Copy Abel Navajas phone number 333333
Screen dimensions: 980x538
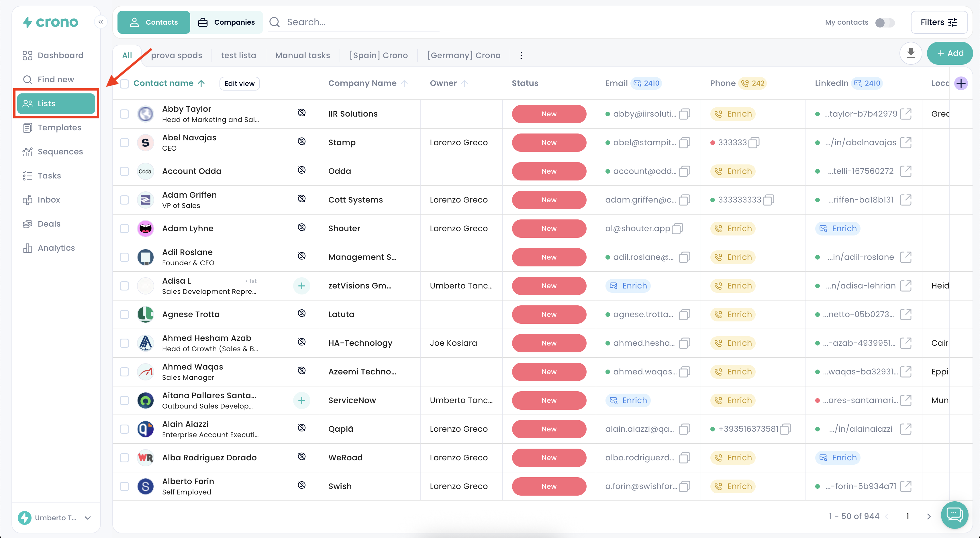click(754, 143)
